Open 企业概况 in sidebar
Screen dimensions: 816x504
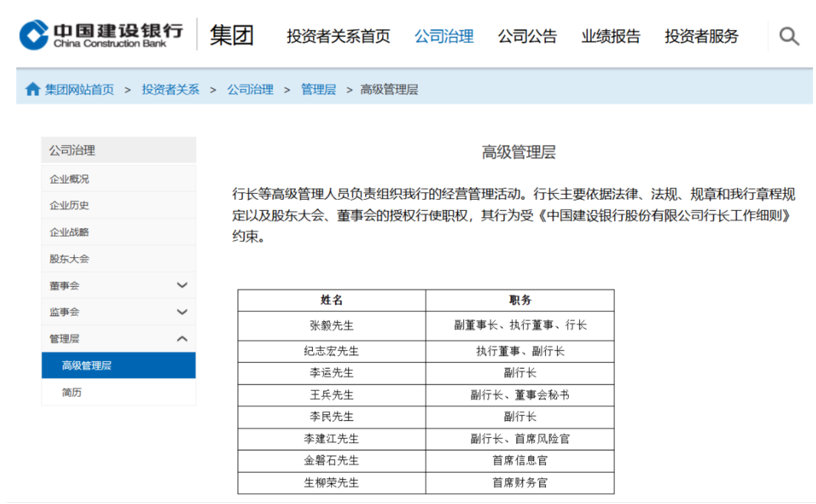pos(119,179)
